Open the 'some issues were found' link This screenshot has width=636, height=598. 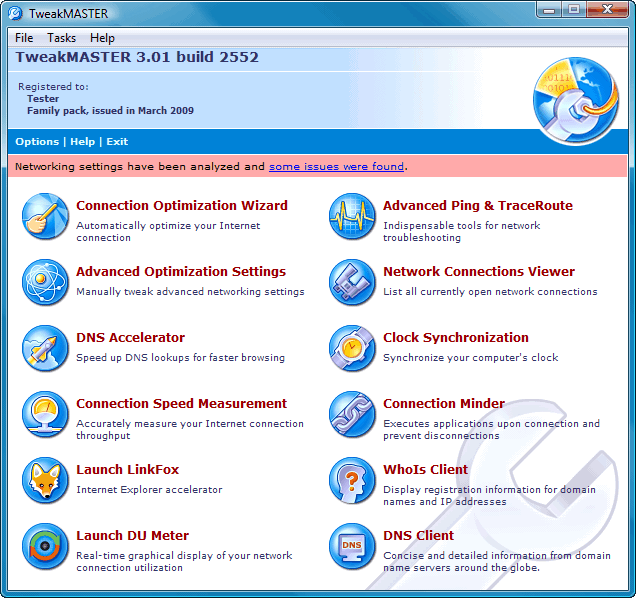(x=336, y=166)
